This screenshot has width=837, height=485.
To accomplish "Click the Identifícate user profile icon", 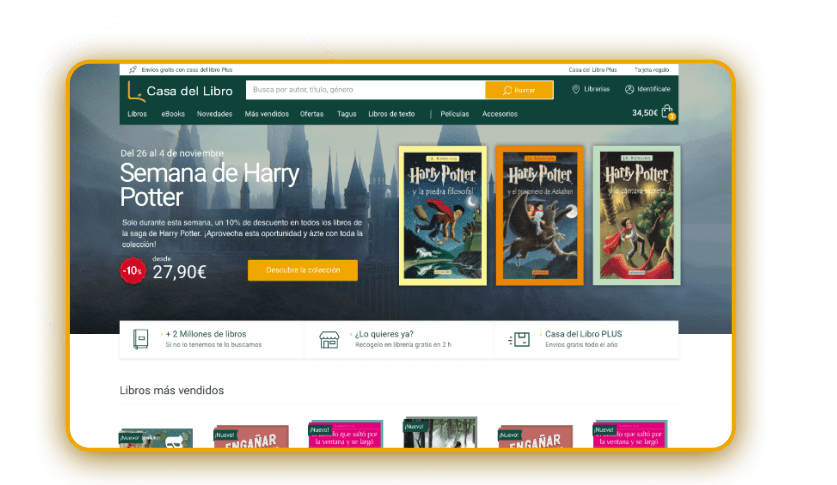I will pos(629,90).
